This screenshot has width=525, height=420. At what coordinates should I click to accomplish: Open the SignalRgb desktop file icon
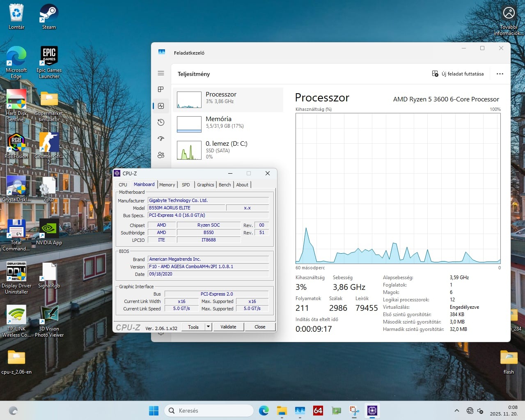click(x=49, y=275)
